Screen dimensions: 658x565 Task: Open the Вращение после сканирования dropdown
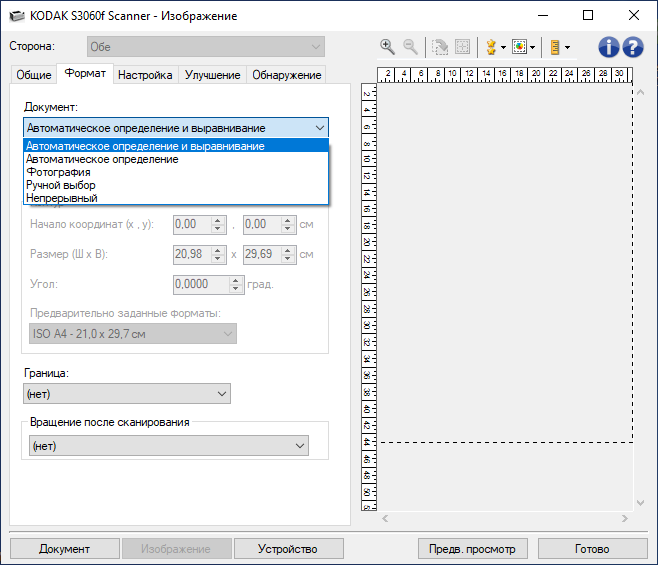point(169,446)
